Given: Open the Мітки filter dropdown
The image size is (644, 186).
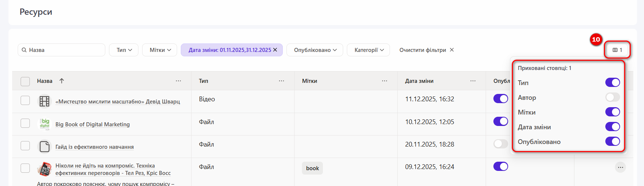Looking at the screenshot, I should pos(159,50).
